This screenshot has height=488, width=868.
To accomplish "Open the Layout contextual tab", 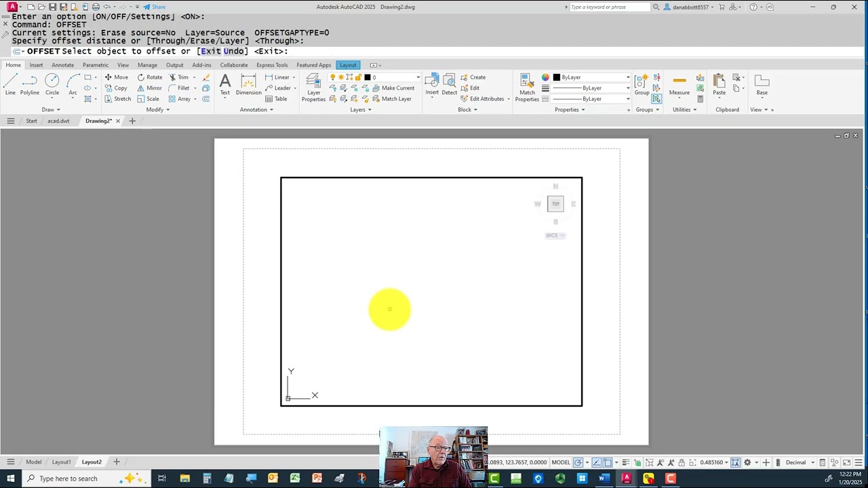I will (348, 65).
